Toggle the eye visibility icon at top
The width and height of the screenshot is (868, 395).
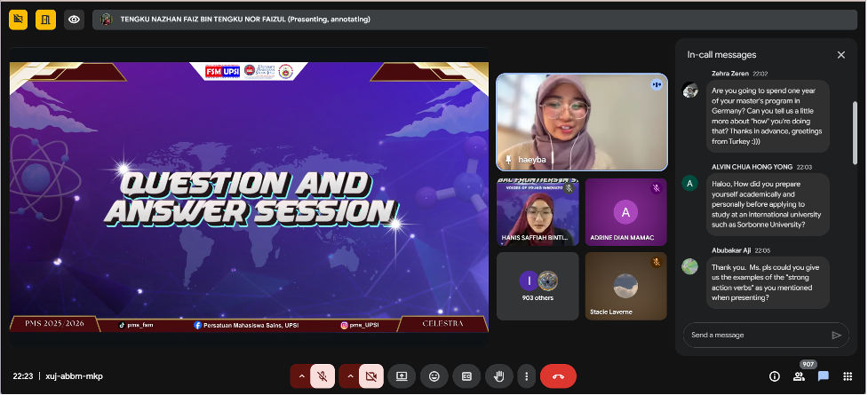pyautogui.click(x=75, y=19)
